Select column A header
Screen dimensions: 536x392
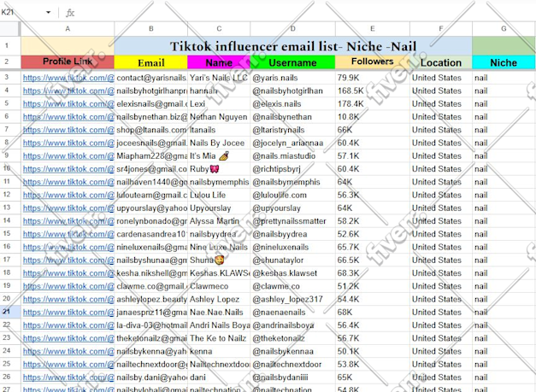(x=68, y=29)
